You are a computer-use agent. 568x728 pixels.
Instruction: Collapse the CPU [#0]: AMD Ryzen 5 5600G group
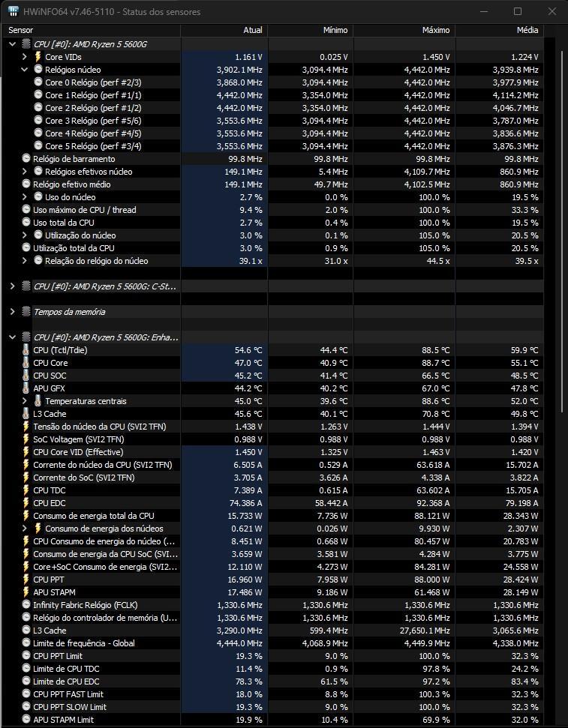click(x=12, y=44)
